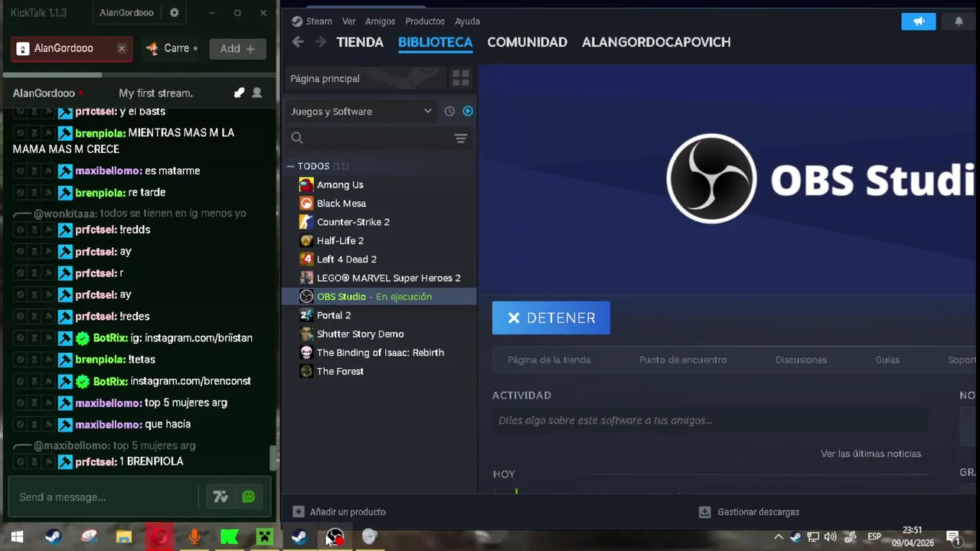
Task: Open the 'Punto de encuentro' link
Action: [683, 360]
